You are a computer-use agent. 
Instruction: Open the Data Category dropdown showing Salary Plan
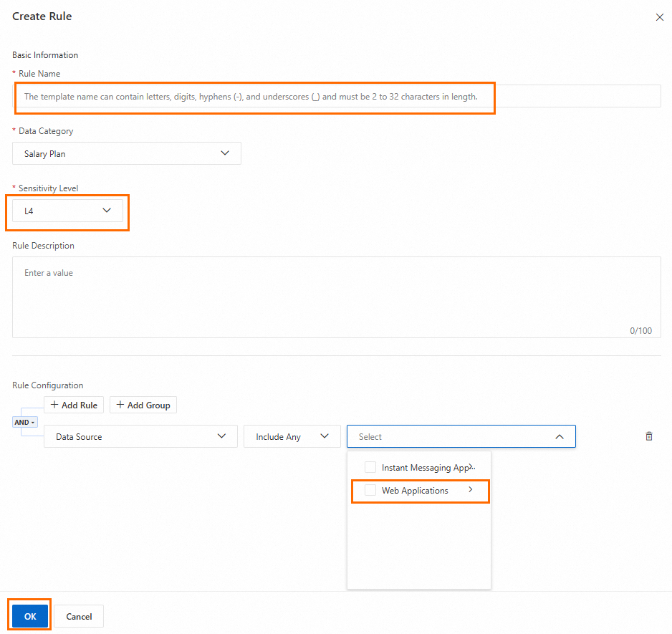[x=126, y=153]
